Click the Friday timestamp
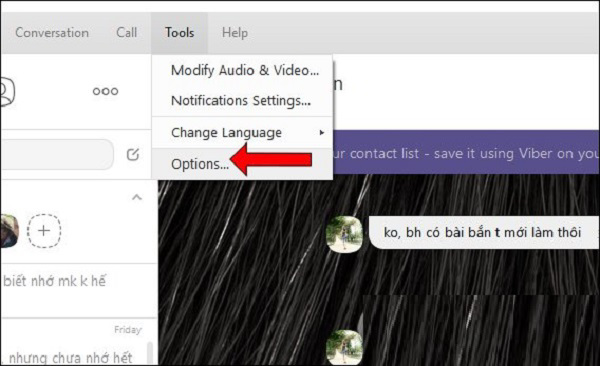This screenshot has height=366, width=600. pos(128,330)
